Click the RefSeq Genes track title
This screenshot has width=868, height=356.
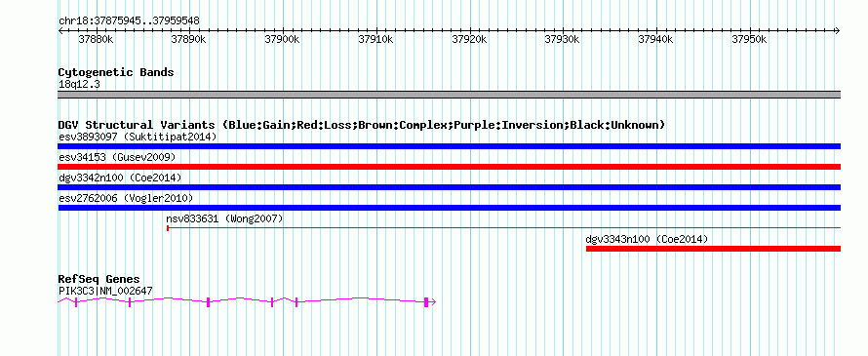click(99, 279)
